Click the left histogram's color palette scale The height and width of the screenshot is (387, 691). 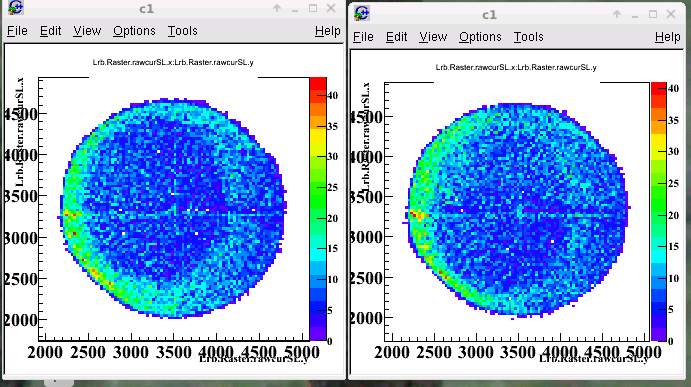tap(318, 209)
